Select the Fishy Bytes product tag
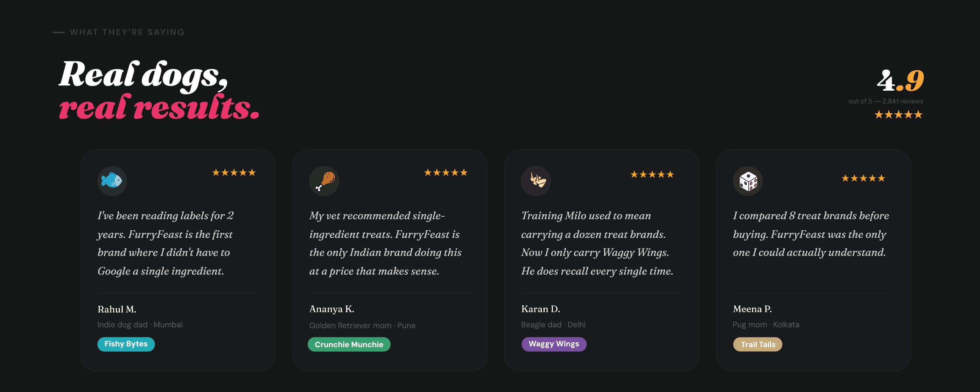Viewport: 980px width, 392px height. (x=126, y=344)
